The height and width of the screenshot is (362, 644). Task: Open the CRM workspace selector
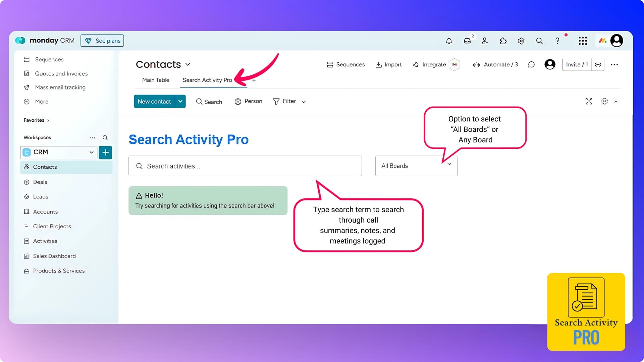pos(59,153)
